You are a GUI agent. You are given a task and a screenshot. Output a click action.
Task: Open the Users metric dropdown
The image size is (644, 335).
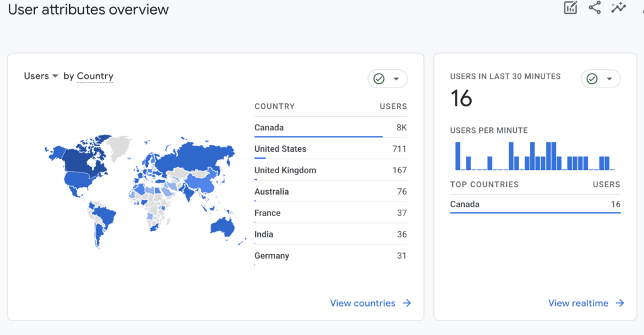coord(41,76)
